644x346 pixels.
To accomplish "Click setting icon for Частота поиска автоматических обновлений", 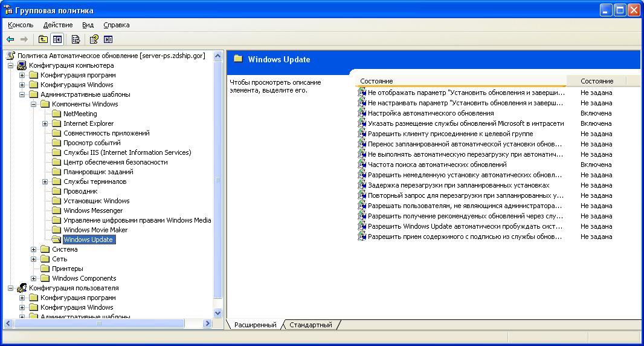I will [362, 165].
